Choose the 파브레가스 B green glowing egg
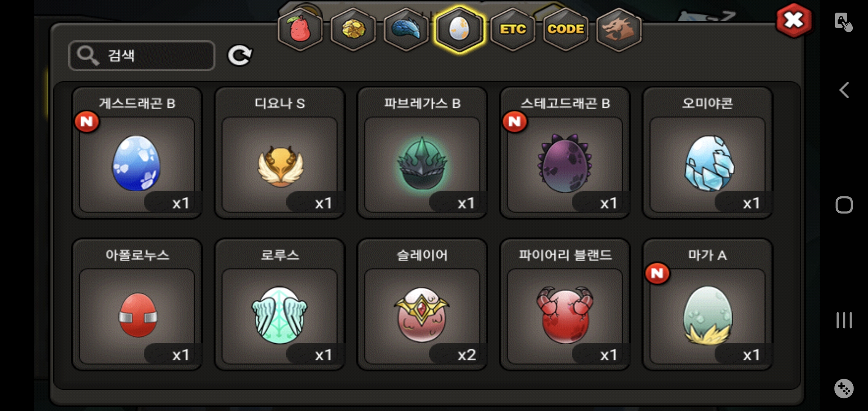868x411 pixels. click(x=422, y=153)
